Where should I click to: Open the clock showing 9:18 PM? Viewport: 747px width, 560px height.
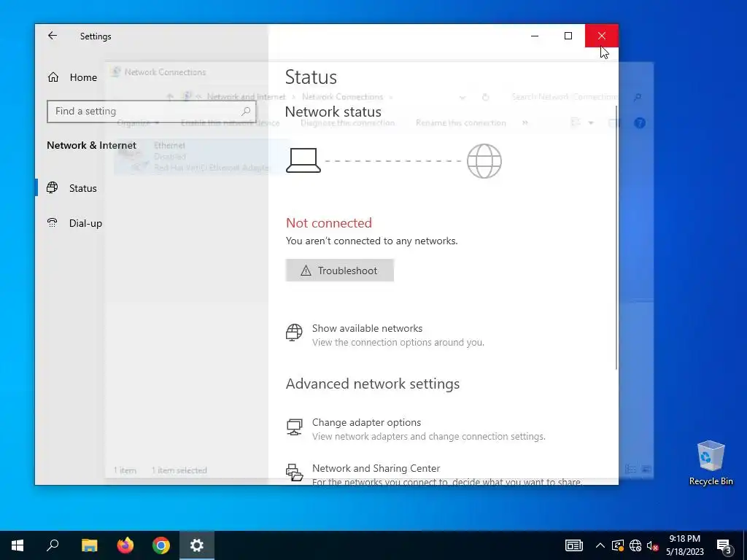(684, 545)
